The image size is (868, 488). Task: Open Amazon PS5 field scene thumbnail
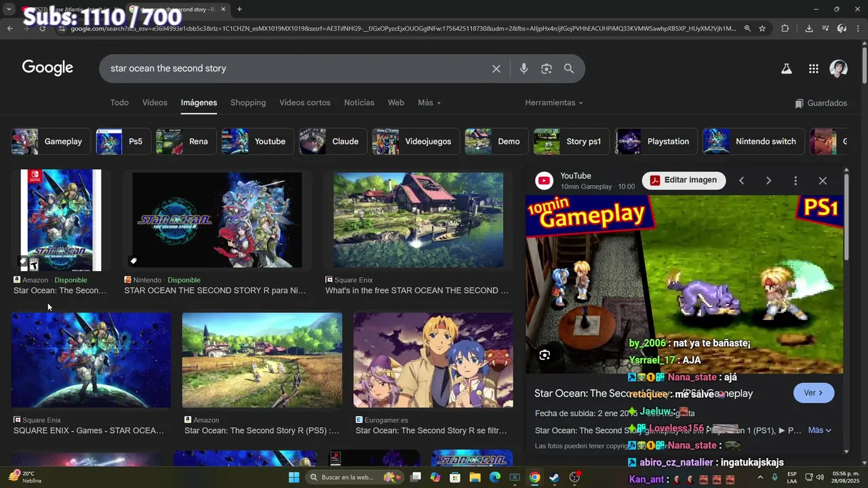point(262,360)
